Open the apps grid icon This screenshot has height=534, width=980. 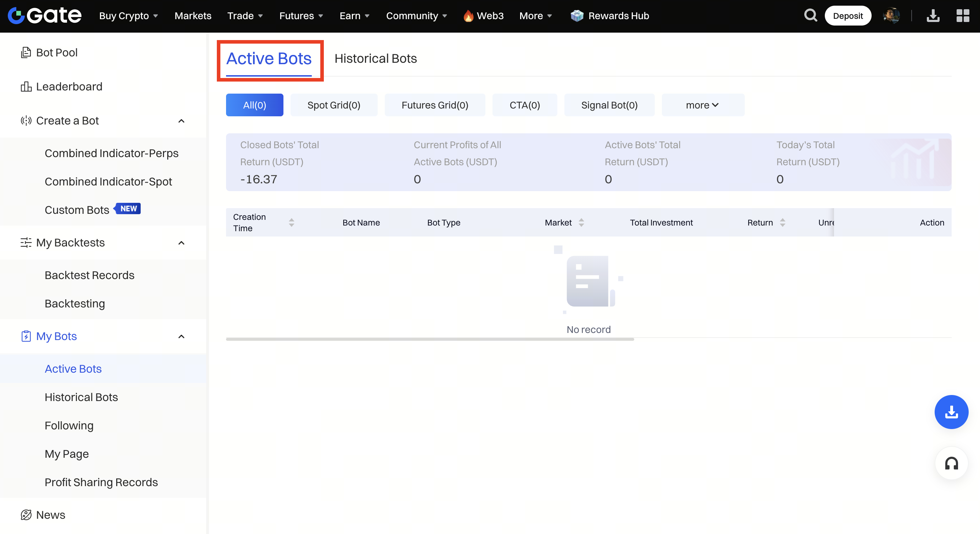963,16
